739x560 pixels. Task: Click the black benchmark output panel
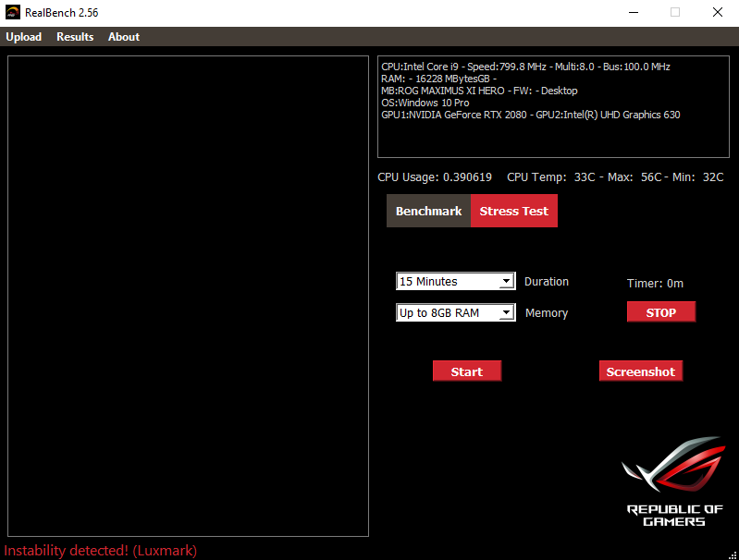click(x=188, y=296)
